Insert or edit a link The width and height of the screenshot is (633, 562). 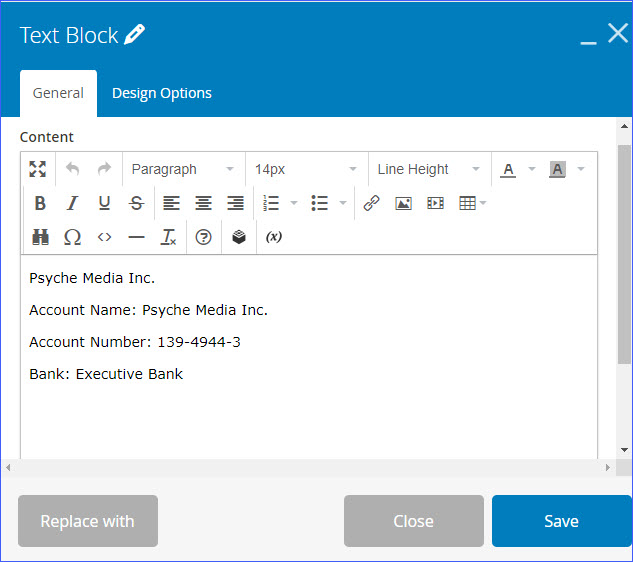tap(371, 203)
